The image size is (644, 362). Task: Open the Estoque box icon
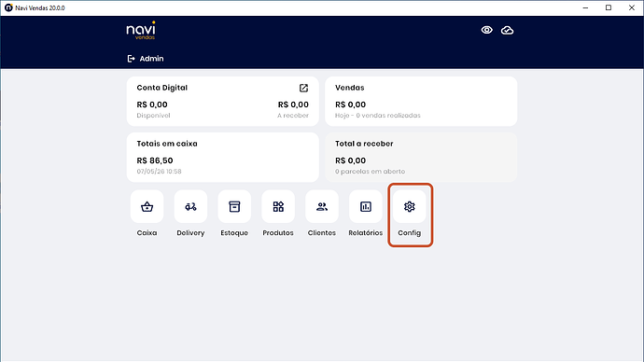point(234,206)
